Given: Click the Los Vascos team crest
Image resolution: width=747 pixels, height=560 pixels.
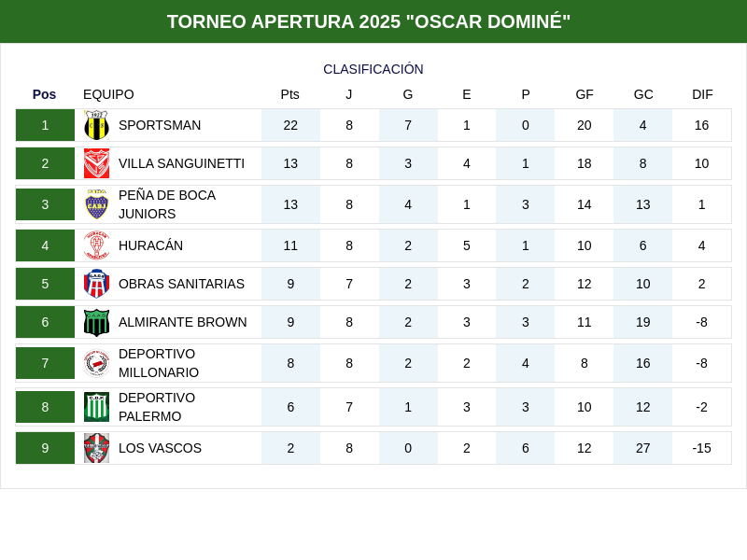Looking at the screenshot, I should pos(96,448).
